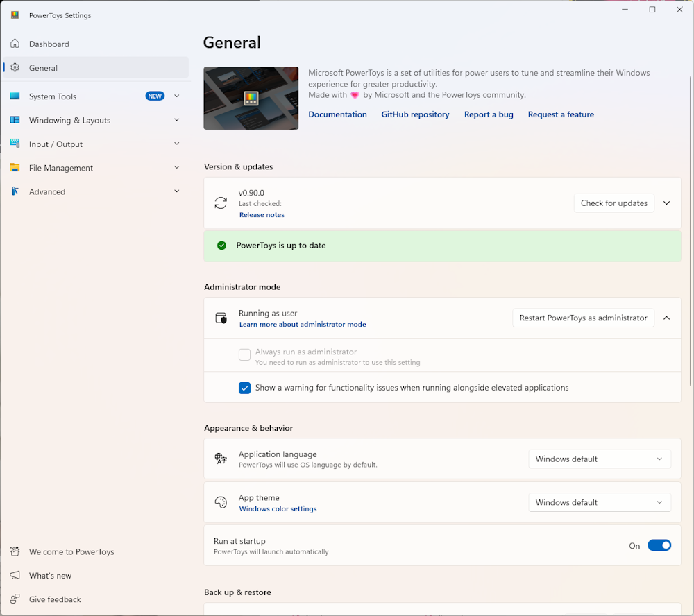Click the administrator shield icon

point(221,318)
